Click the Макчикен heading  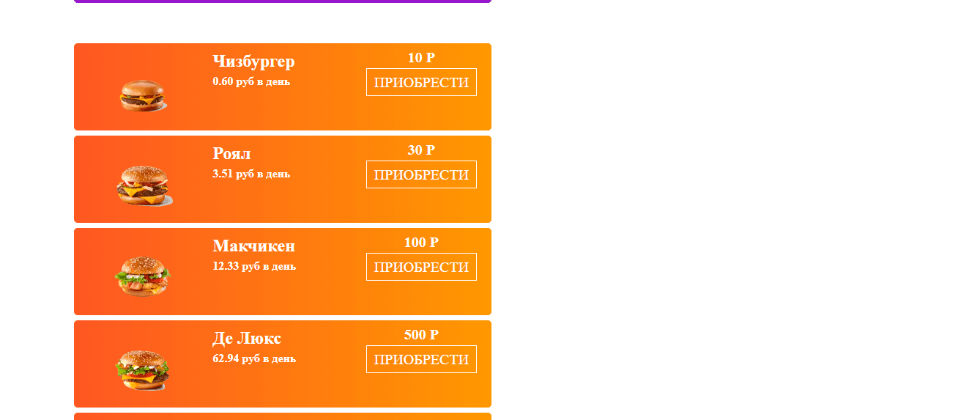coord(253,246)
